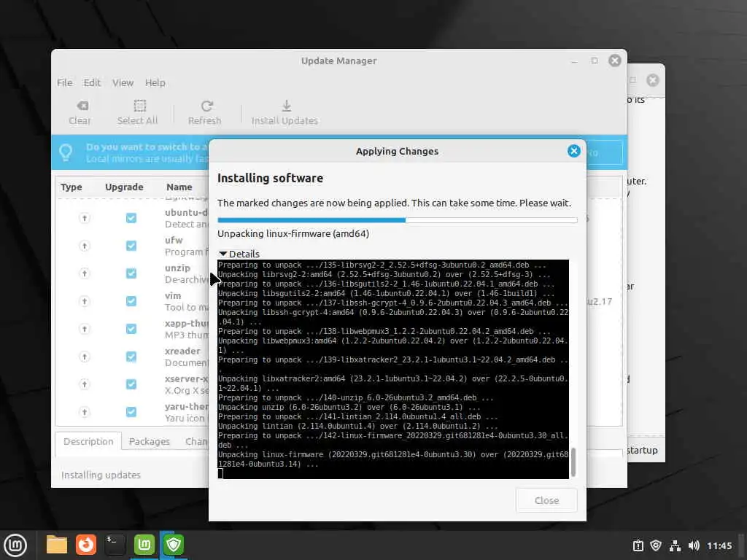The height and width of the screenshot is (560, 747).
Task: Click the Type column header
Action: tap(71, 187)
